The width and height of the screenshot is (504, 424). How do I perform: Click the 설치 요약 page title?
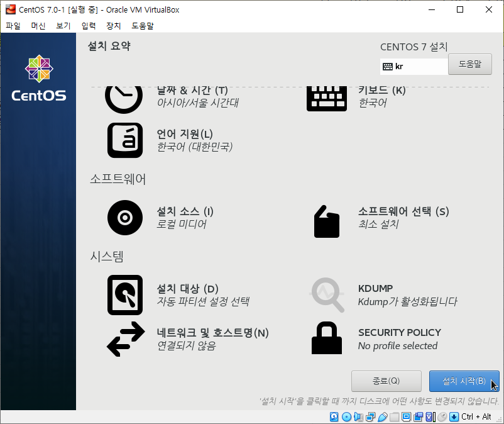pos(109,46)
